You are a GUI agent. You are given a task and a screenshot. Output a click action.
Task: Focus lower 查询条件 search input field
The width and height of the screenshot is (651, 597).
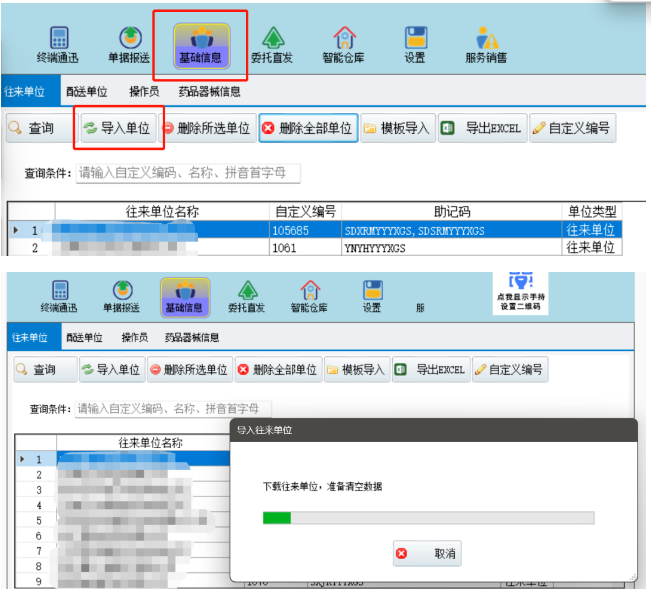(x=173, y=409)
